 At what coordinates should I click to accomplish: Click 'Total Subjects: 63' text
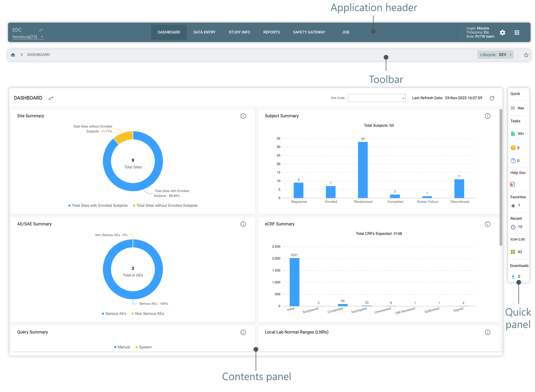379,126
